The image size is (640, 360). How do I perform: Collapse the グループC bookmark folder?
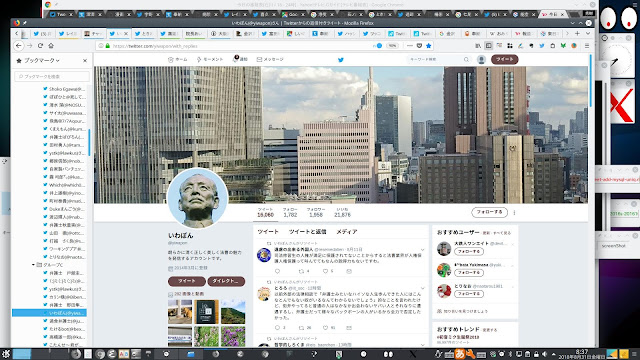tap(33, 265)
